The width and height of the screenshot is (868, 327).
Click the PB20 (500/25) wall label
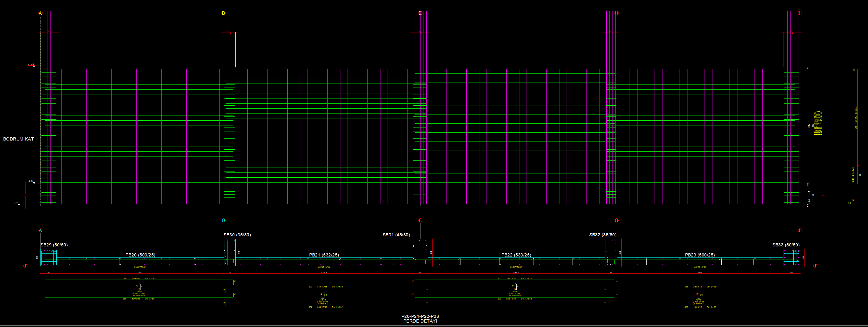(140, 255)
